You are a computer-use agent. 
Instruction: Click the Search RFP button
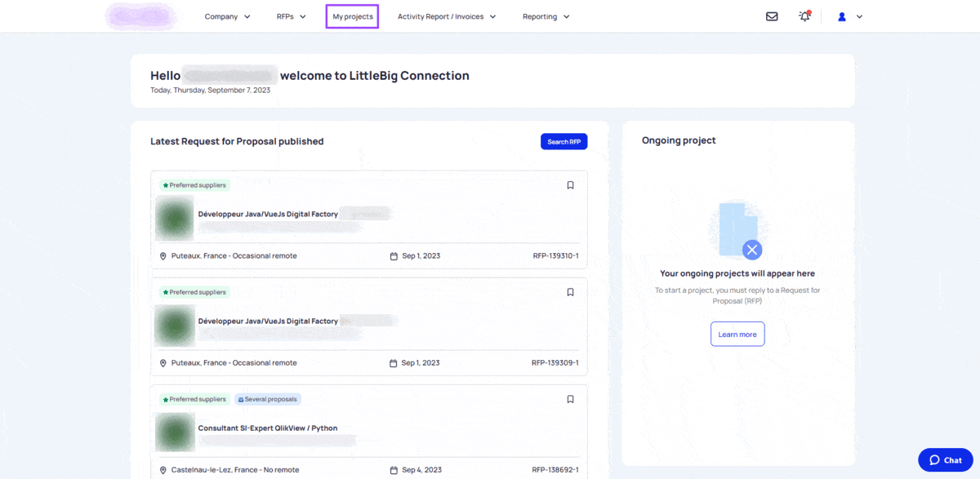[563, 142]
